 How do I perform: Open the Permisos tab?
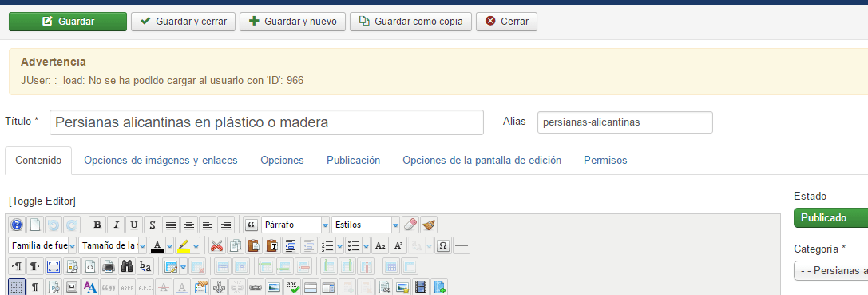(x=605, y=160)
